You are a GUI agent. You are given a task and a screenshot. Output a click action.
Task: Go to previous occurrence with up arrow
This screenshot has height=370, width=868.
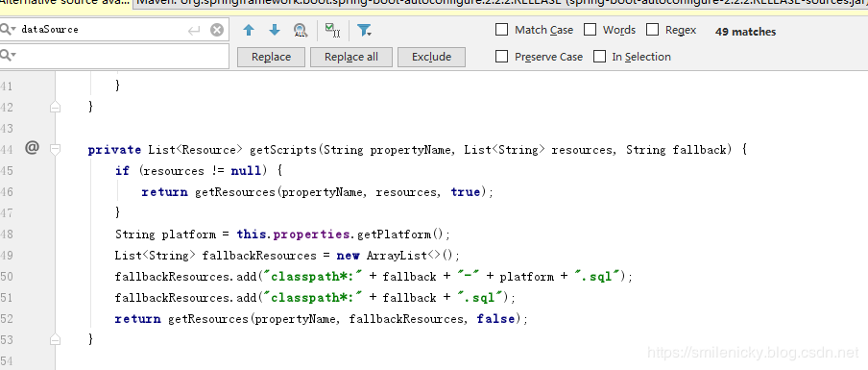pyautogui.click(x=249, y=31)
